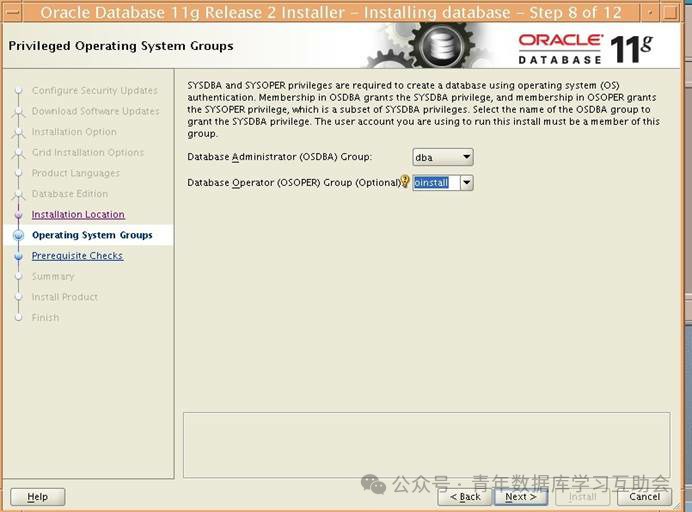Click the Configure Security Updates step
This screenshot has height=512, width=692.
[94, 90]
